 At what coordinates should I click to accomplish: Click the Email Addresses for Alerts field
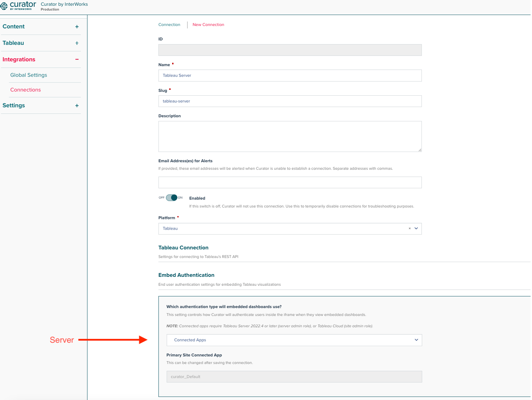(290, 182)
